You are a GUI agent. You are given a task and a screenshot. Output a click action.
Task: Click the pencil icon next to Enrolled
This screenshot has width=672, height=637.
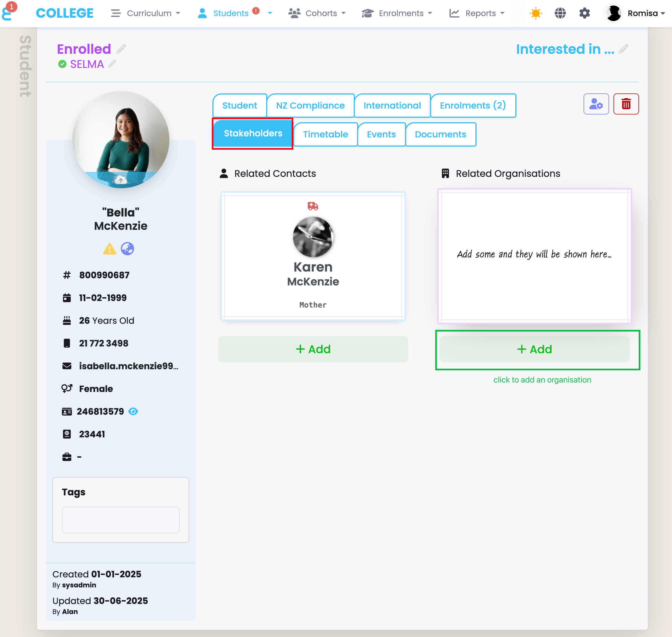pos(121,49)
